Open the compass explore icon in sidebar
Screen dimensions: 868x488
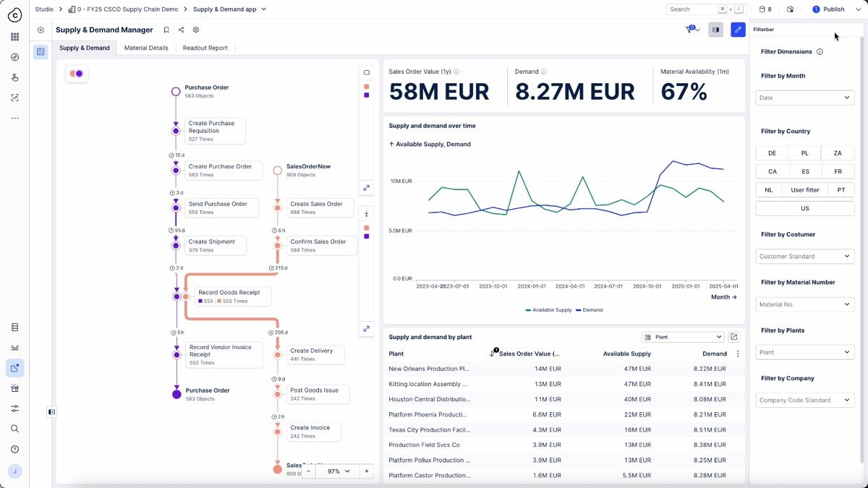point(14,57)
